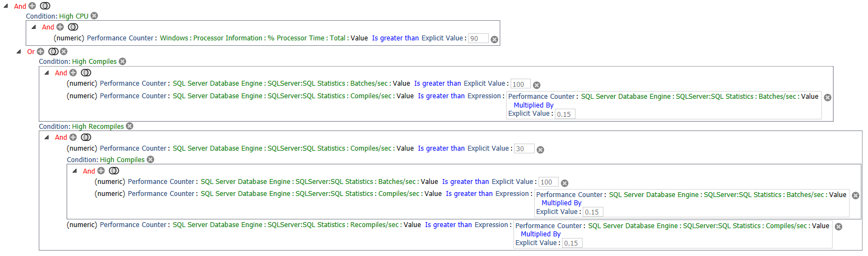Click the group icon next to Or
This screenshot has width=868, height=256.
53,51
